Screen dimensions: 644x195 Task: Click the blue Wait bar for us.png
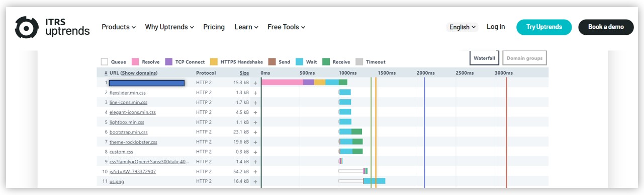(375, 181)
